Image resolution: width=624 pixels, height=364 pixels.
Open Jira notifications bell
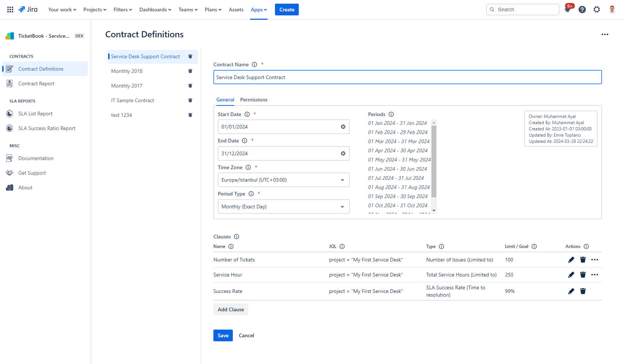tap(567, 10)
